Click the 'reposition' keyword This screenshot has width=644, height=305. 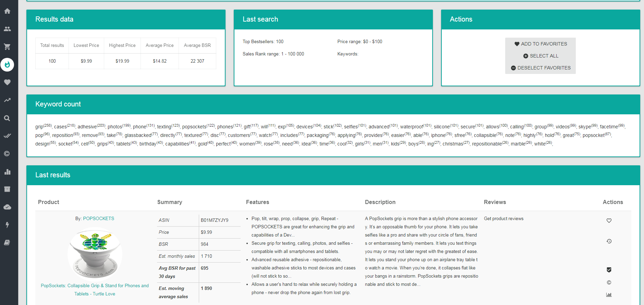[62, 135]
